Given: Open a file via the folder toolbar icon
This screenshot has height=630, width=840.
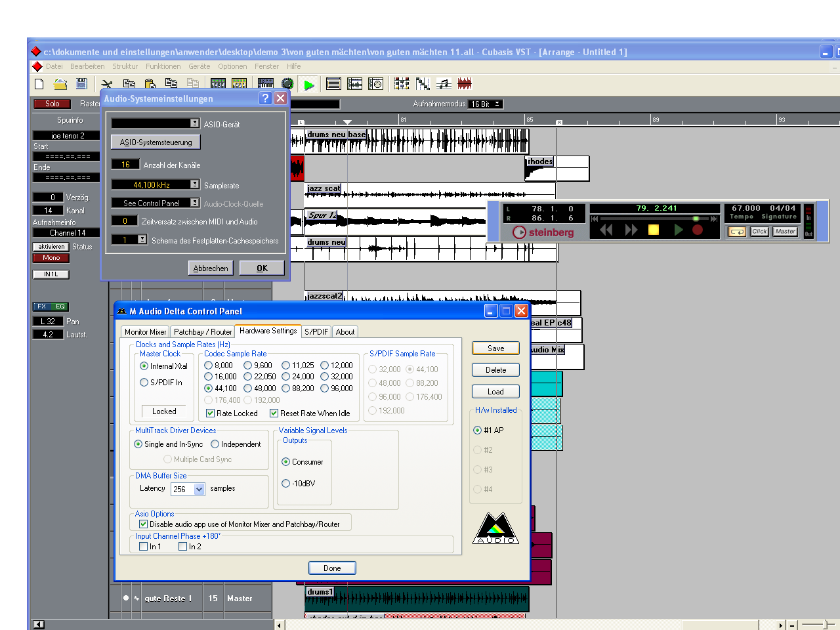Looking at the screenshot, I should (60, 84).
